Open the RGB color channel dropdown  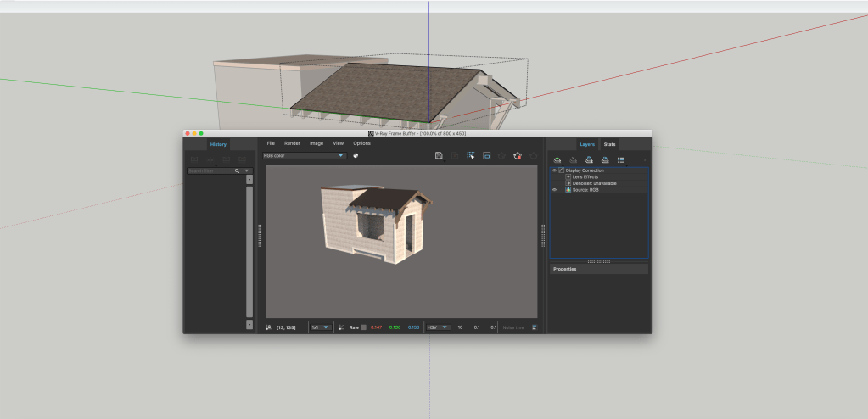(304, 156)
